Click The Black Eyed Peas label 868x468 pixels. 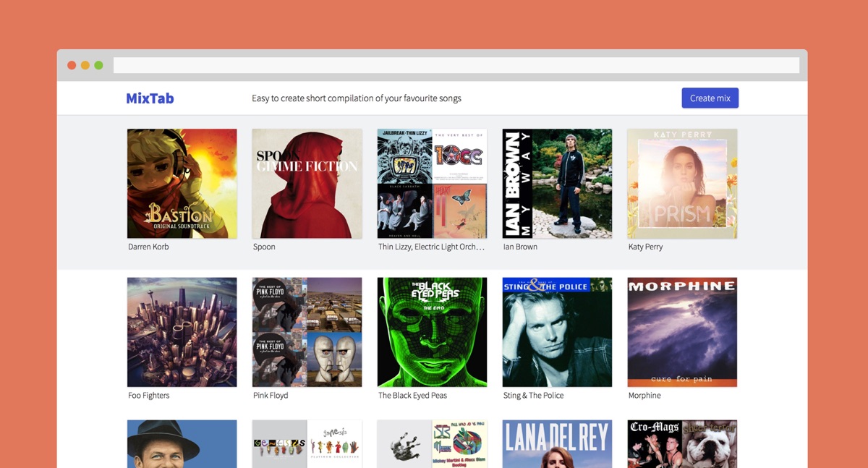[x=413, y=396]
